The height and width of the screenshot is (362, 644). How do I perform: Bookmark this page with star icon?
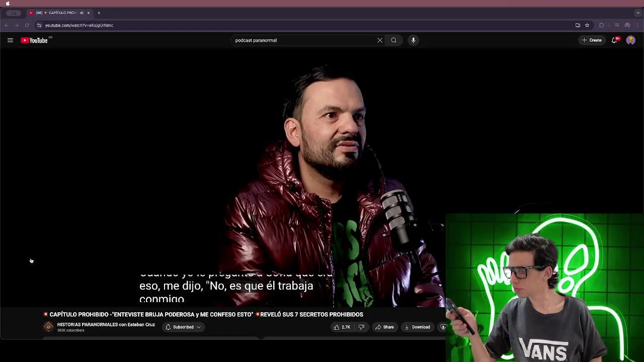click(x=587, y=25)
